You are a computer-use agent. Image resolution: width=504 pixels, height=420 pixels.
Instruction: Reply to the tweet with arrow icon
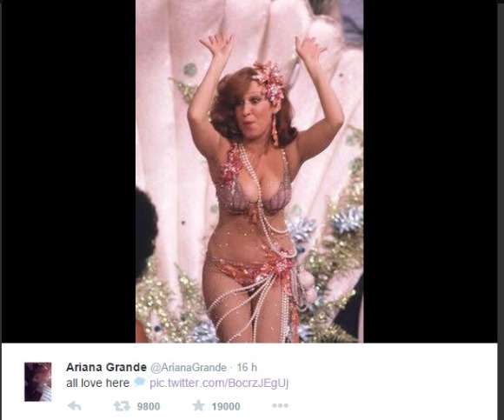75,406
